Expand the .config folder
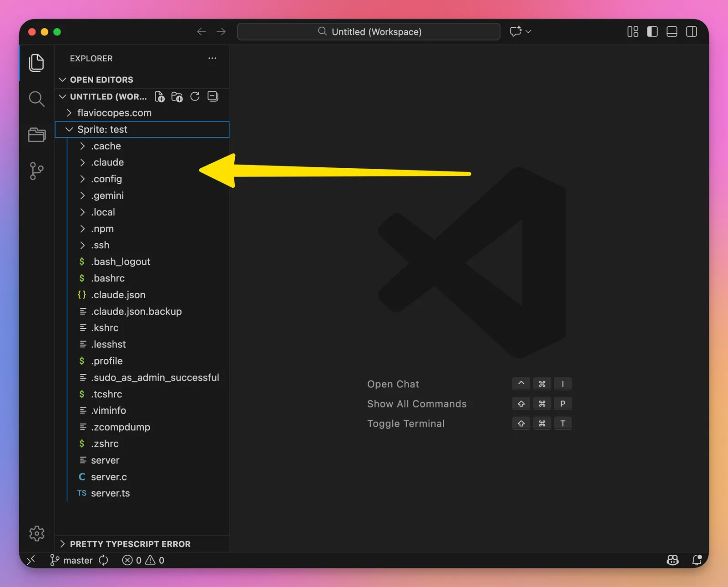The image size is (728, 587). tap(142, 179)
